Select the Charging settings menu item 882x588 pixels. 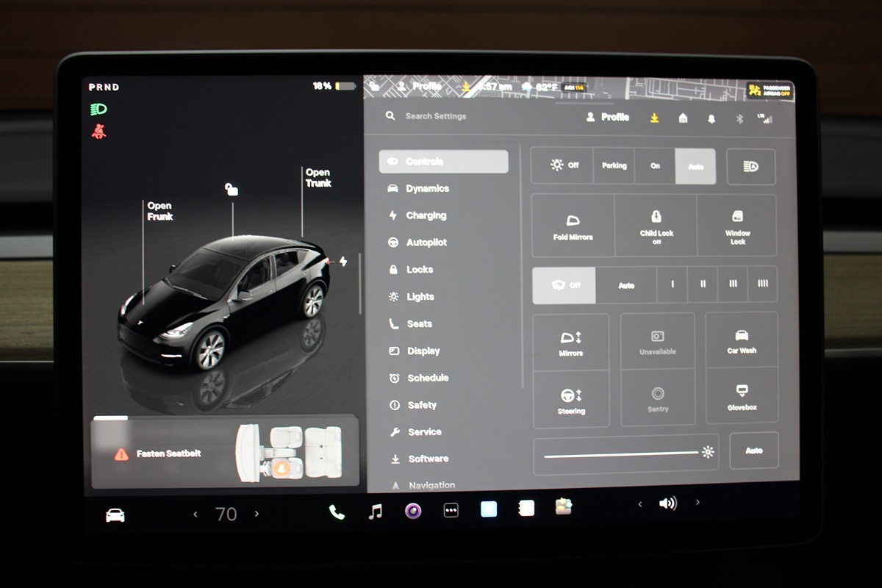point(426,215)
